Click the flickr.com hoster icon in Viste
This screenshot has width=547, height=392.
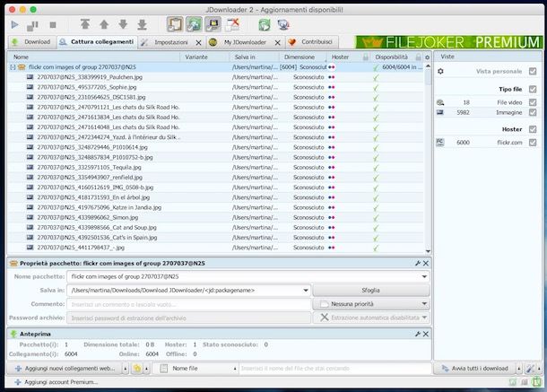pyautogui.click(x=440, y=142)
